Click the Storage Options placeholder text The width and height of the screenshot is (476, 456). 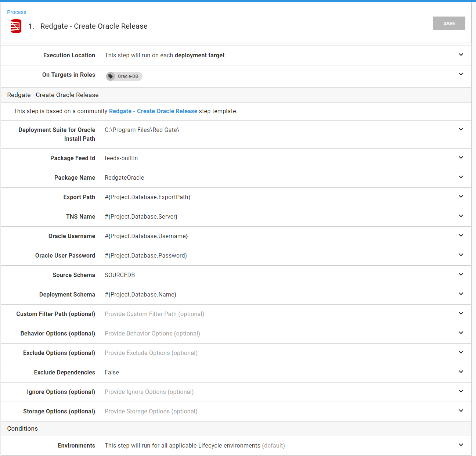click(x=151, y=412)
